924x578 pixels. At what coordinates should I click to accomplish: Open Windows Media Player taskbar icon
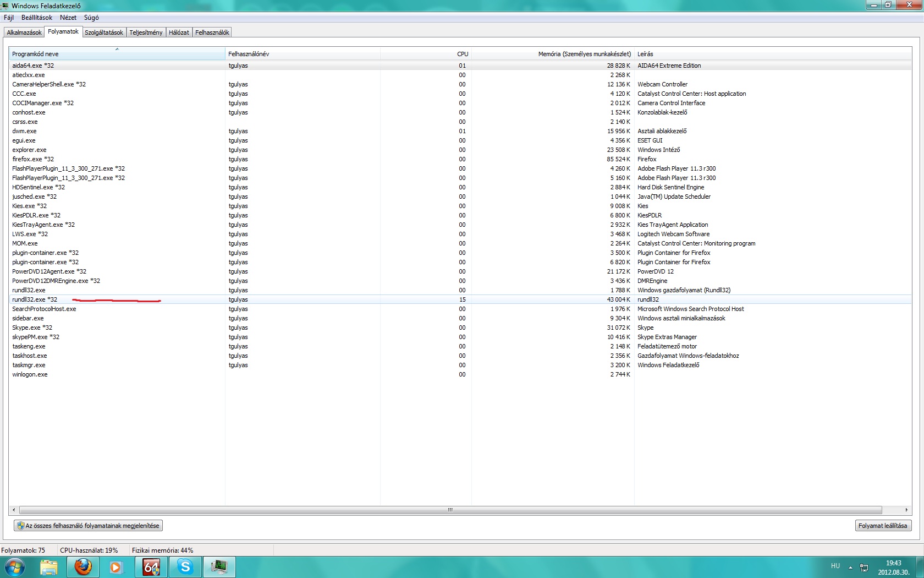point(116,566)
